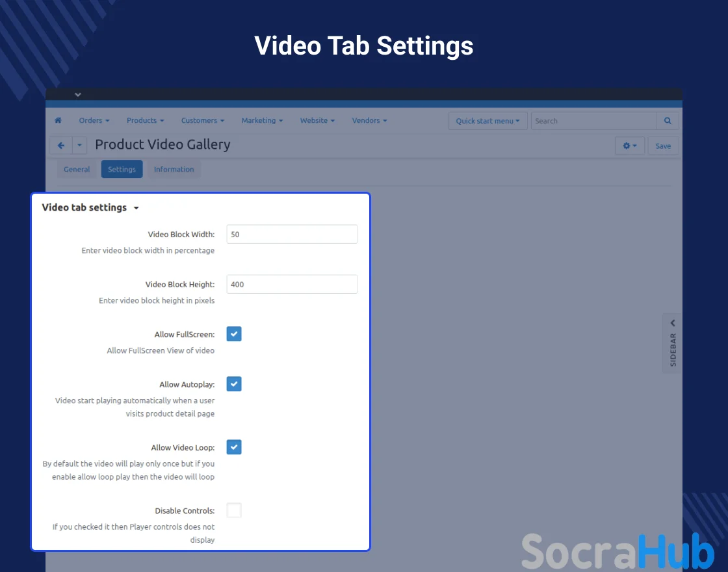Switch to the General tab
Viewport: 728px width, 572px height.
click(77, 169)
